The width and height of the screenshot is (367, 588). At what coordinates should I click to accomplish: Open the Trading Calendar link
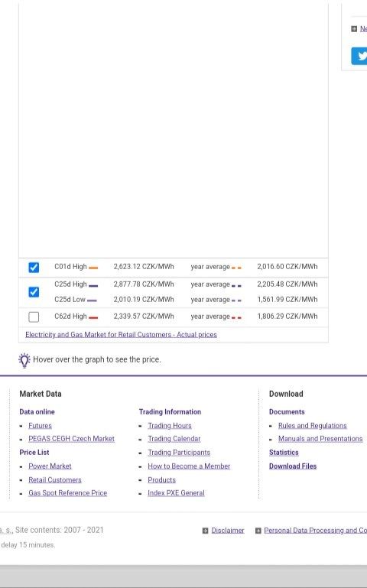pyautogui.click(x=174, y=439)
